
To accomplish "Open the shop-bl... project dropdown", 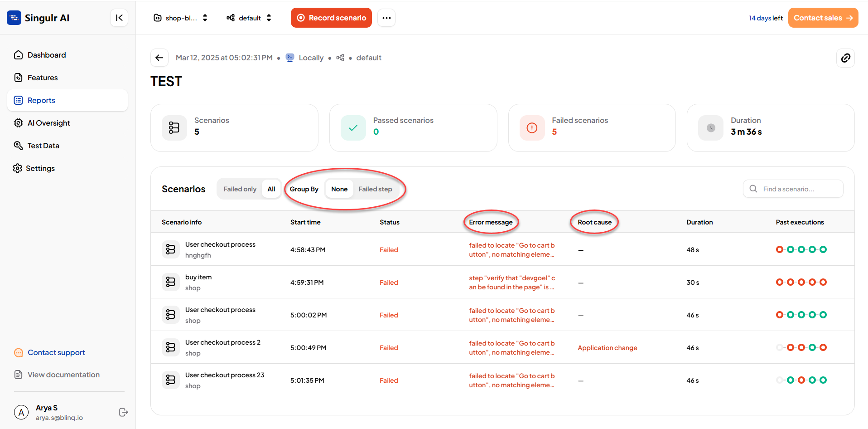I will (x=180, y=18).
